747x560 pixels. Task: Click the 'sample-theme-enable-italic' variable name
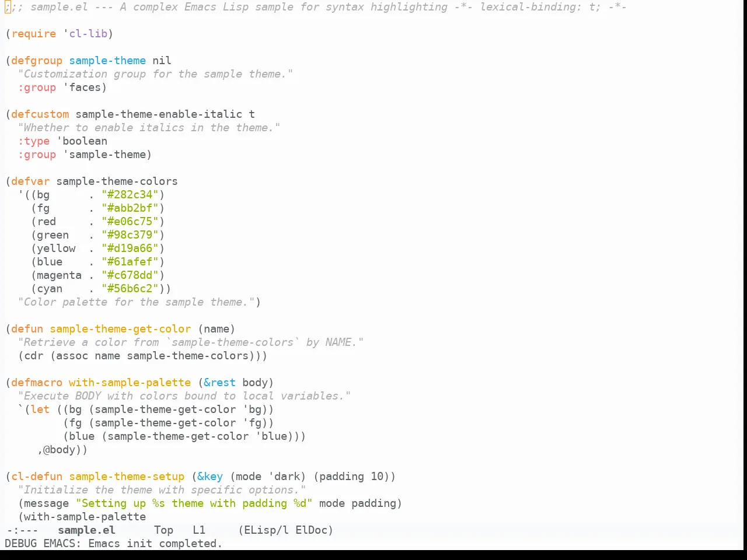point(159,114)
